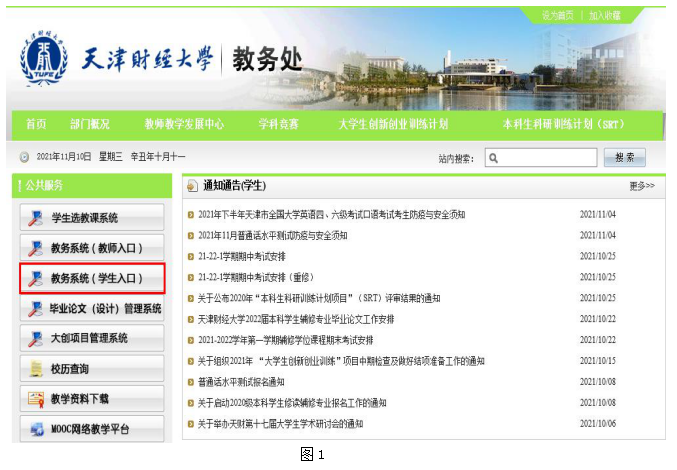Screen dimensions: 677x470
Task: Open 本科生科研训练计划（SRT） nav item
Action: (563, 124)
